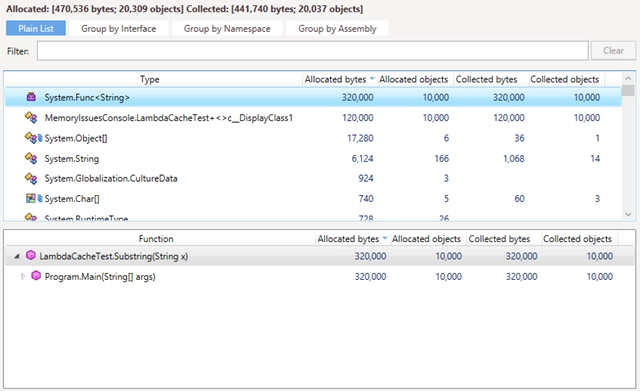Sort types by the Type column header
This screenshot has width=640, height=391.
click(150, 80)
